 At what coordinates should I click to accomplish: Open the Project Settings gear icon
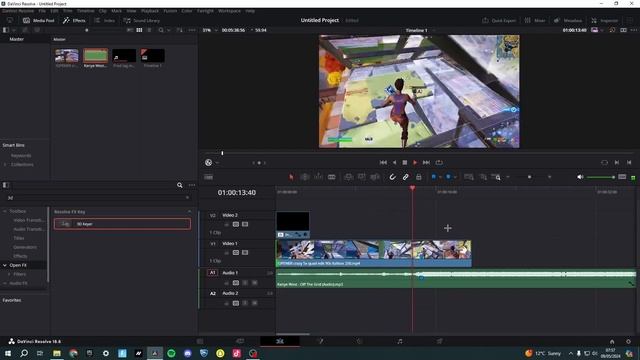point(628,342)
